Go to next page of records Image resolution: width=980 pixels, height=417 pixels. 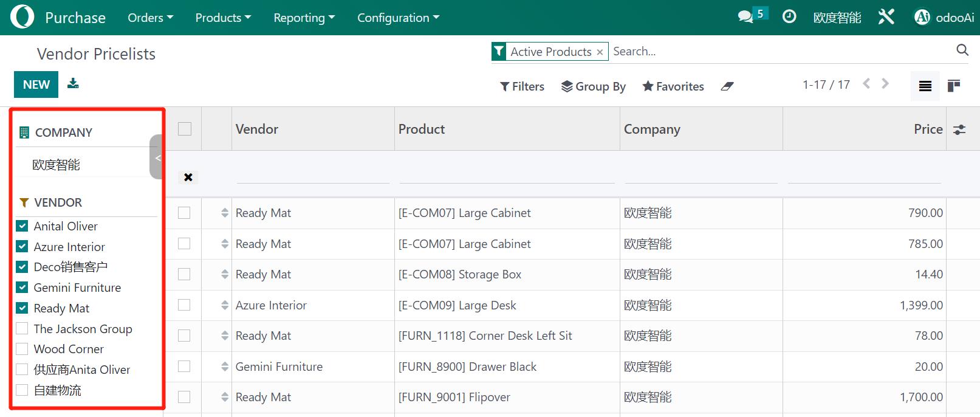885,84
